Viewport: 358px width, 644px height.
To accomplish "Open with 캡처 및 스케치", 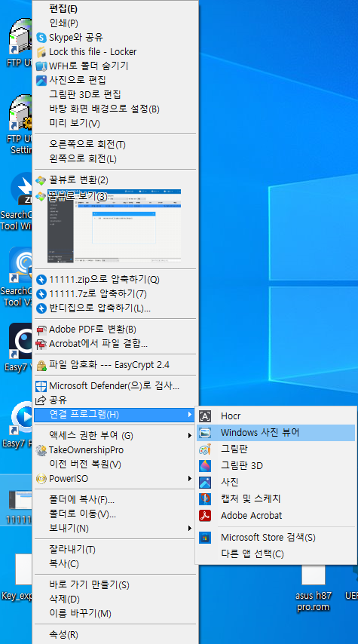I will pyautogui.click(x=276, y=499).
